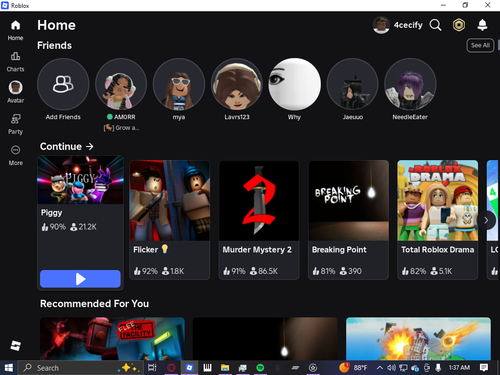Screen dimensions: 500x375
Task: Open the weather 88°F widget
Action: [354, 368]
